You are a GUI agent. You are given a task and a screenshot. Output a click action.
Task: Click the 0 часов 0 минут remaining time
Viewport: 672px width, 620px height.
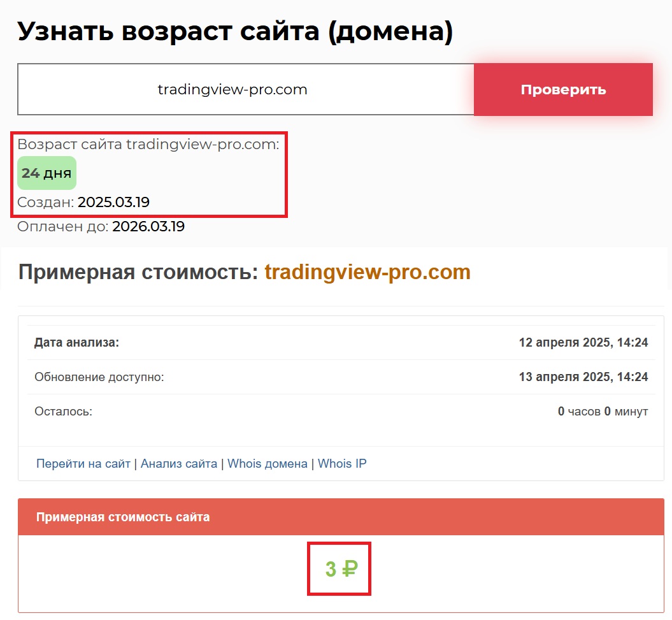click(603, 412)
